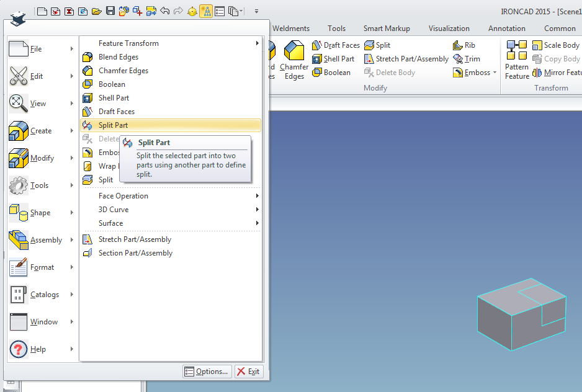Viewport: 582px width, 392px height.
Task: Open the Help question-mark menu category
Action: coord(42,349)
